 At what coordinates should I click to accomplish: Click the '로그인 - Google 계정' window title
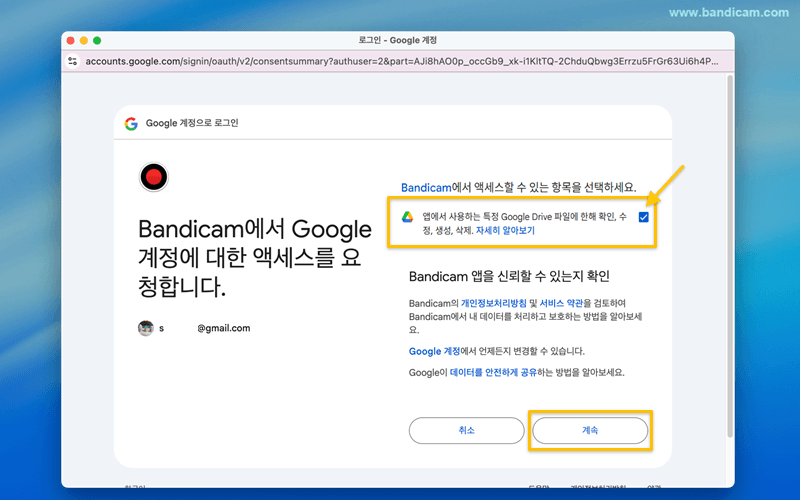coord(397,40)
